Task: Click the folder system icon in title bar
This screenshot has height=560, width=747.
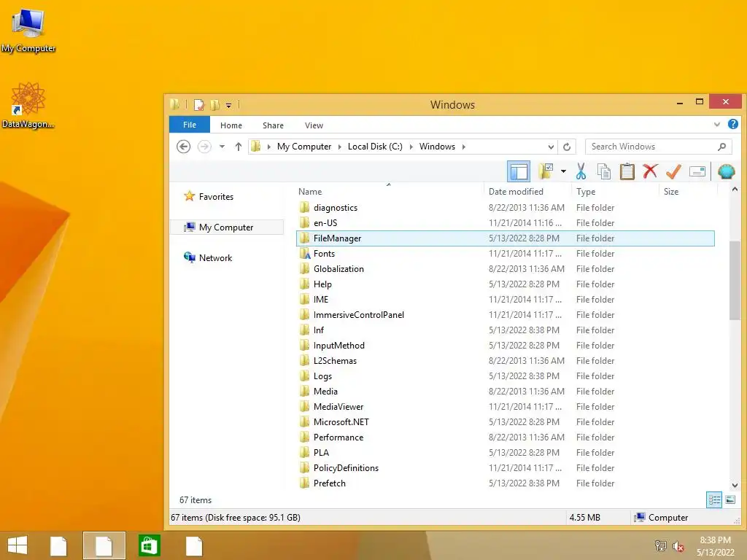Action: click(x=175, y=104)
